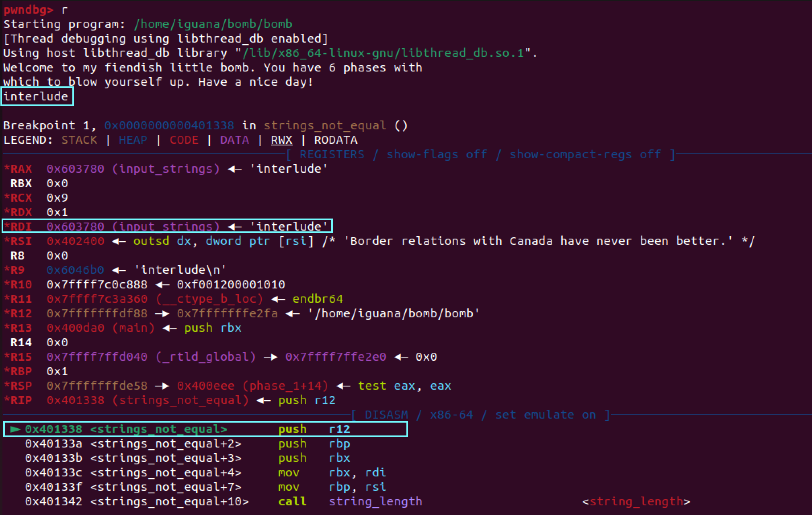
Task: Click the libthread_db library path
Action: [384, 53]
